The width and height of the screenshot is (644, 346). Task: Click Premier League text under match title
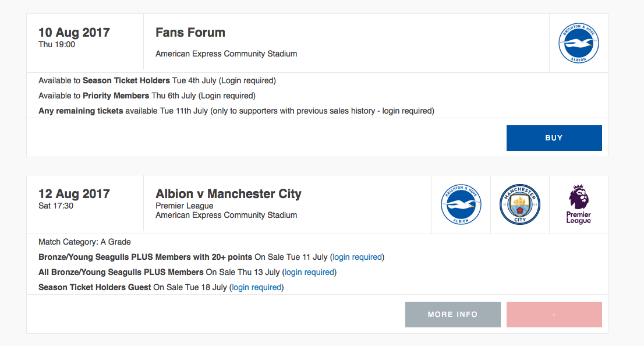tap(185, 206)
